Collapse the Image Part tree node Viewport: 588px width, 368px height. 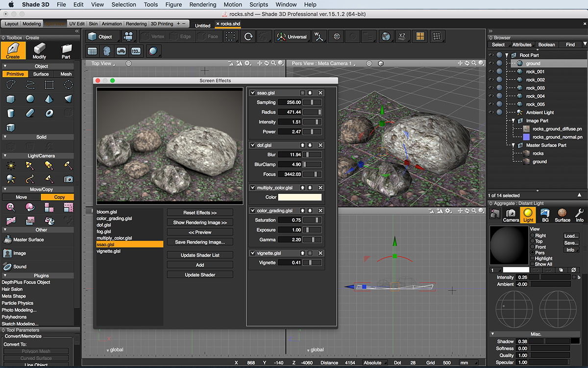514,121
